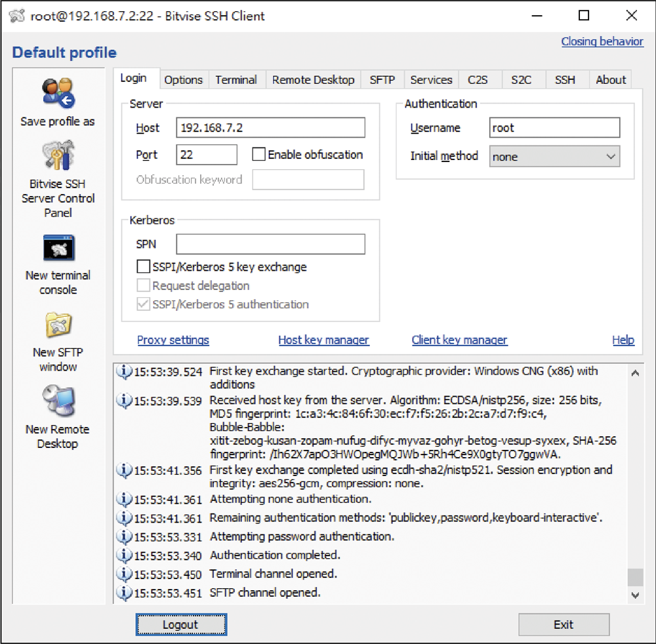656x644 pixels.
Task: Click the SPN input field
Action: (270, 244)
